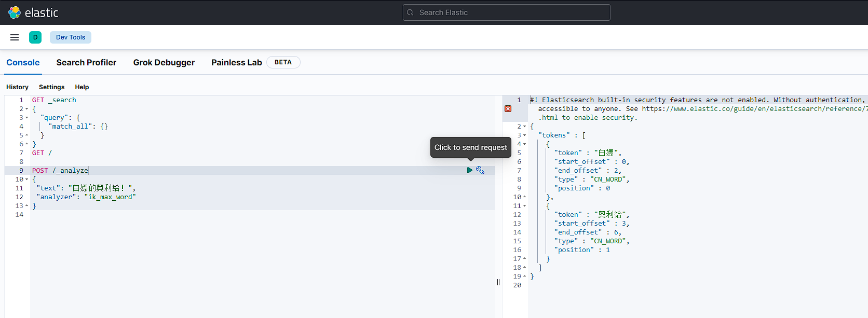Click the '"token" : "奥利给"' response line
This screenshot has width=868, height=318.
pyautogui.click(x=592, y=215)
